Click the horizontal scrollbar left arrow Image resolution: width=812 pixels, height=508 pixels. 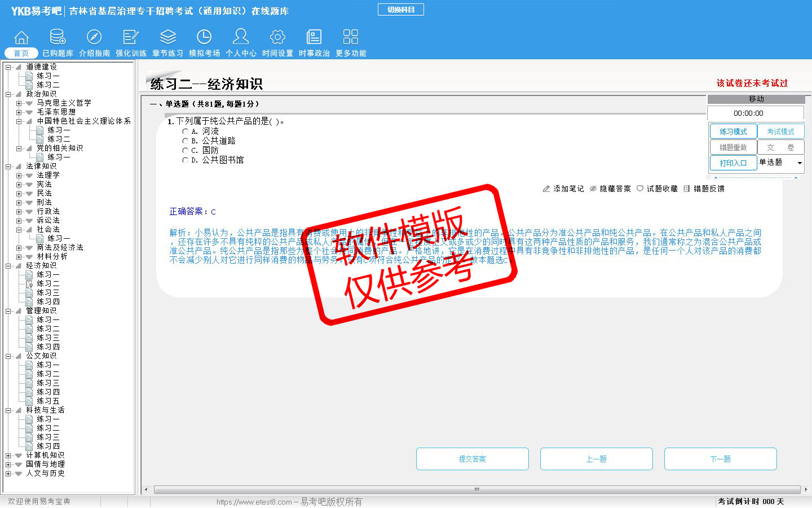(x=147, y=489)
